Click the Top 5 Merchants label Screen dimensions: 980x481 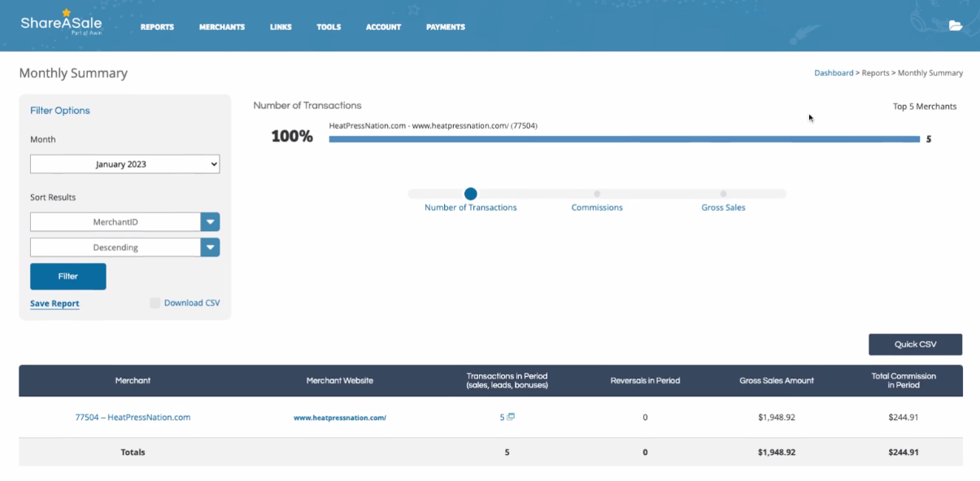click(x=925, y=107)
